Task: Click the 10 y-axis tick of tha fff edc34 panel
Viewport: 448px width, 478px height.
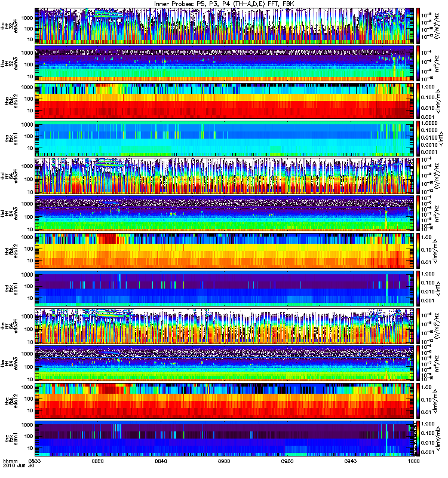Action: pos(30,39)
